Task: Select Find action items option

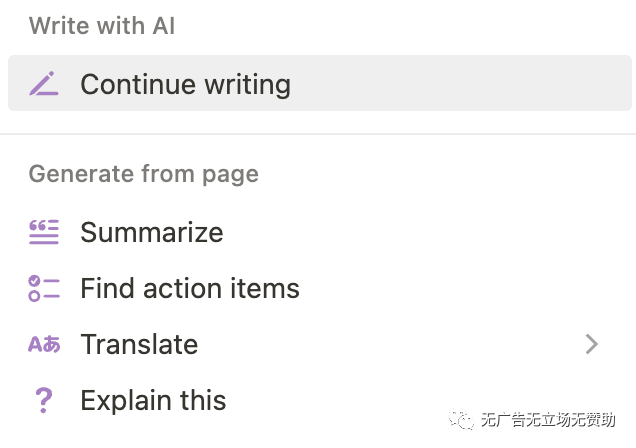Action: tap(190, 288)
